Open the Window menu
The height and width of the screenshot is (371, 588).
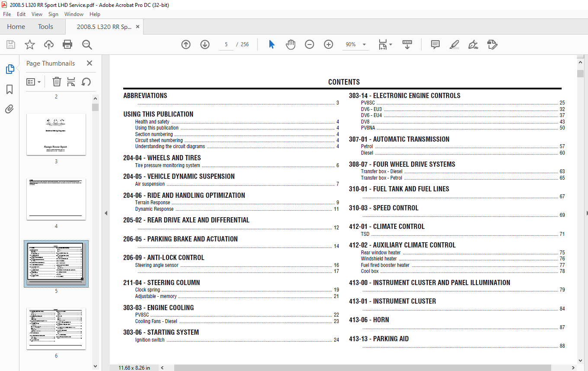point(74,14)
